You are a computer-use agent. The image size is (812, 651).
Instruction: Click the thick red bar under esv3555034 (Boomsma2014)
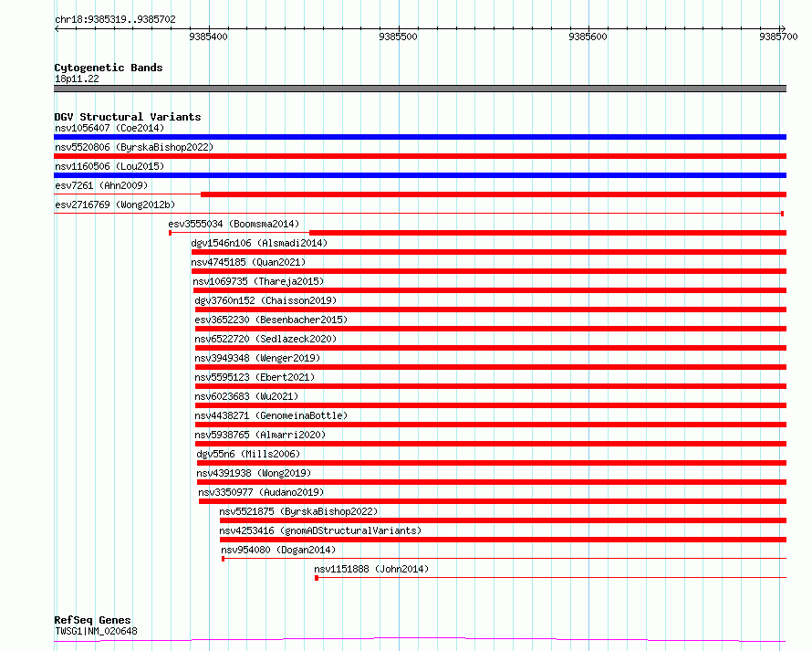(548, 233)
